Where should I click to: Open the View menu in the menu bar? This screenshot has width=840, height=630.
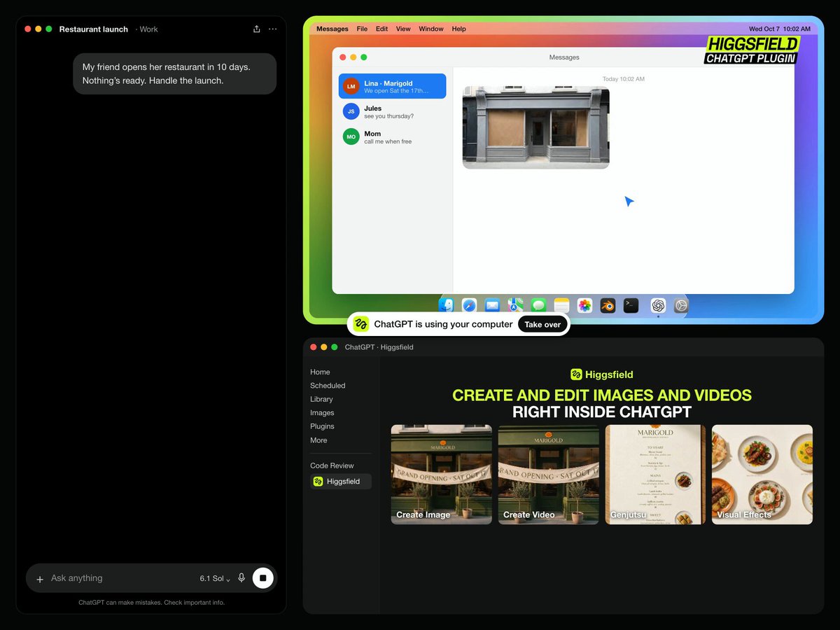(x=403, y=29)
